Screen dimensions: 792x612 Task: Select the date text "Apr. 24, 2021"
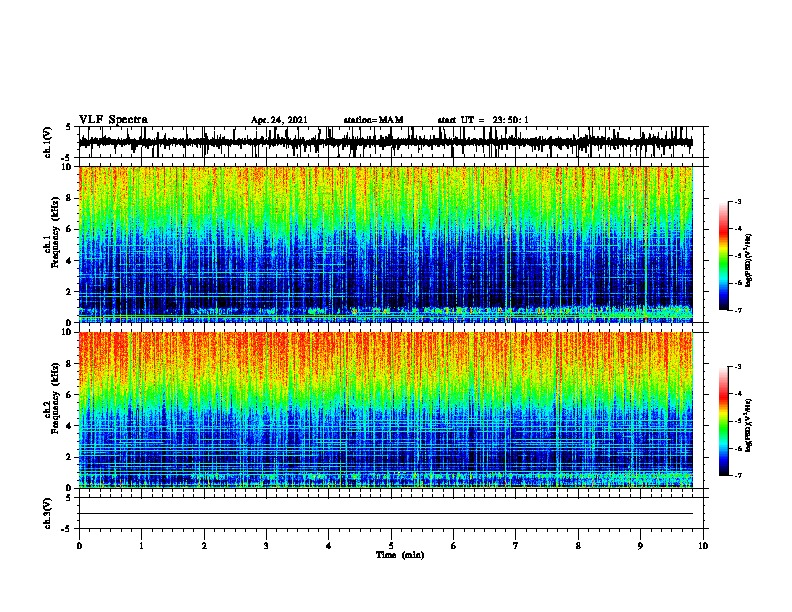coord(279,120)
